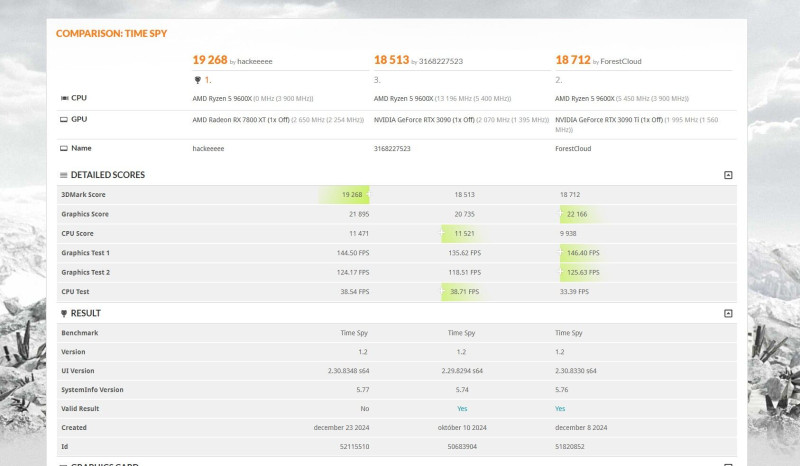Viewport: 800px width, 466px height.
Task: Open ForestCloud user profile link
Action: (621, 61)
